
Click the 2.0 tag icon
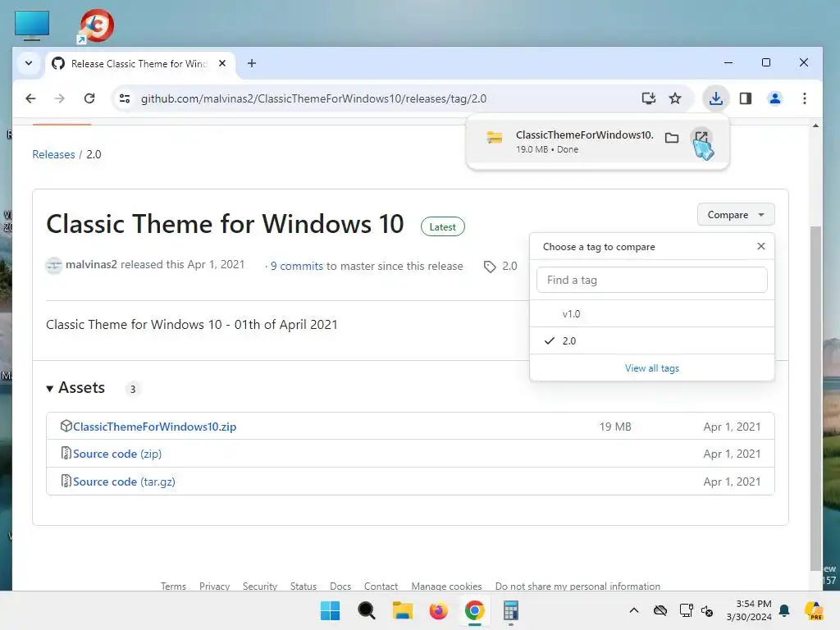click(x=490, y=267)
